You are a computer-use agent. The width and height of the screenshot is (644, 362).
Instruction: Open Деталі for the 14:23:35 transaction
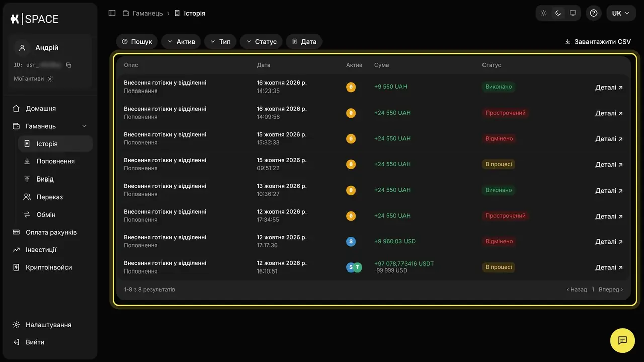pyautogui.click(x=609, y=87)
